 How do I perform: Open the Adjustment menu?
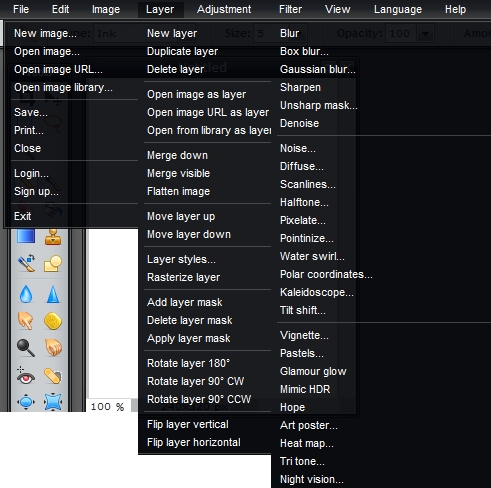(224, 9)
